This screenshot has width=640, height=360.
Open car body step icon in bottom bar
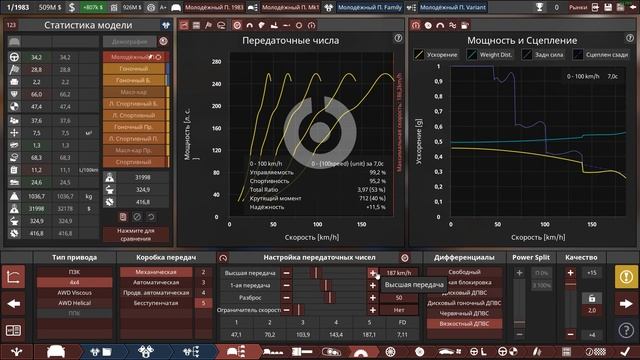(56, 351)
